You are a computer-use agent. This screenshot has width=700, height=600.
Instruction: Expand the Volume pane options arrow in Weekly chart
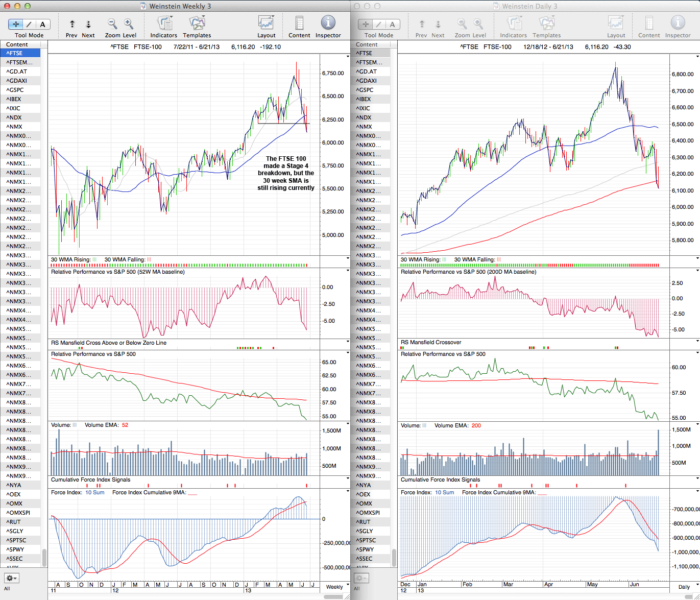pos(348,424)
